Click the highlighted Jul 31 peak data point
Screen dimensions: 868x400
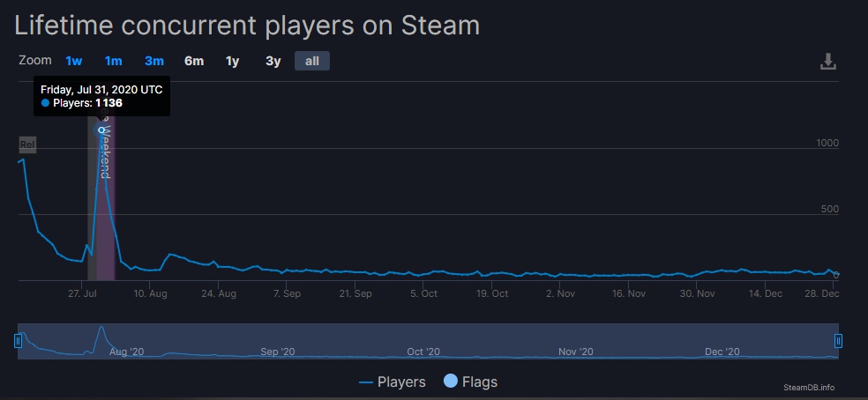pyautogui.click(x=101, y=130)
